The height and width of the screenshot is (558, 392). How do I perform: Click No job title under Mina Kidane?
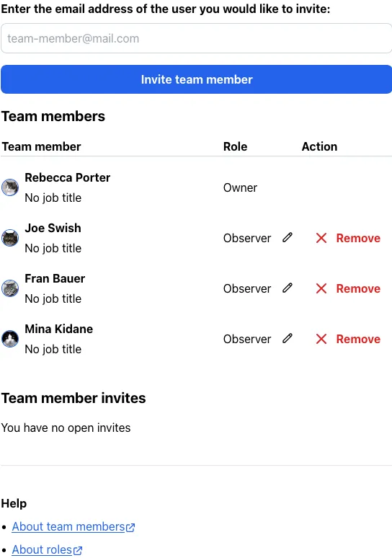click(53, 350)
